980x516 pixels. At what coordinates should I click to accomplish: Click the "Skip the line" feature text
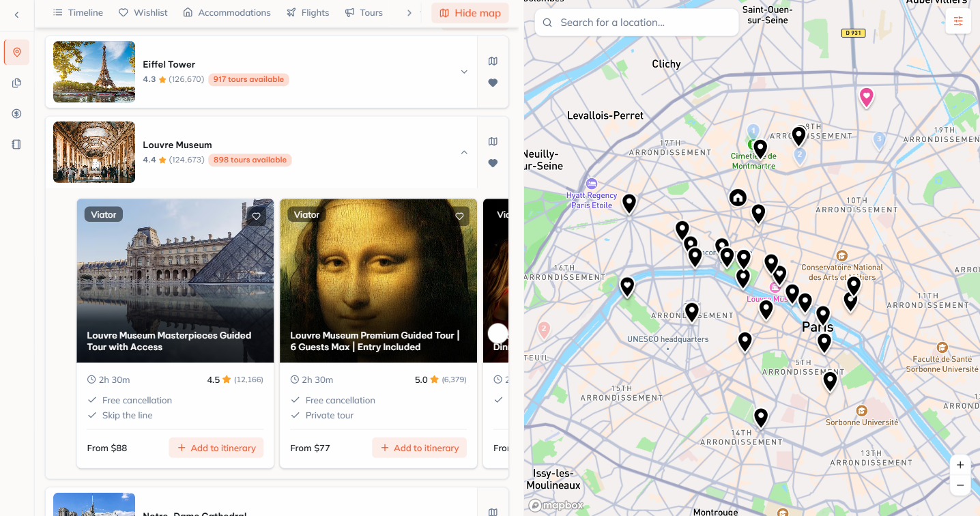click(x=128, y=416)
